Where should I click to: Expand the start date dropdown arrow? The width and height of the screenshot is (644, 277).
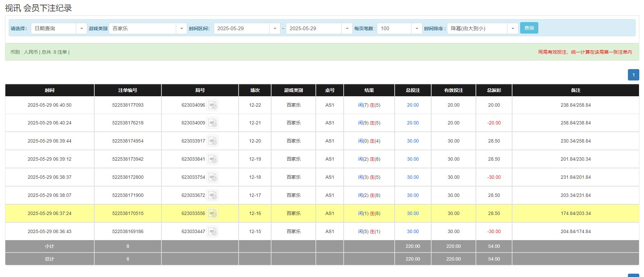[x=275, y=29]
